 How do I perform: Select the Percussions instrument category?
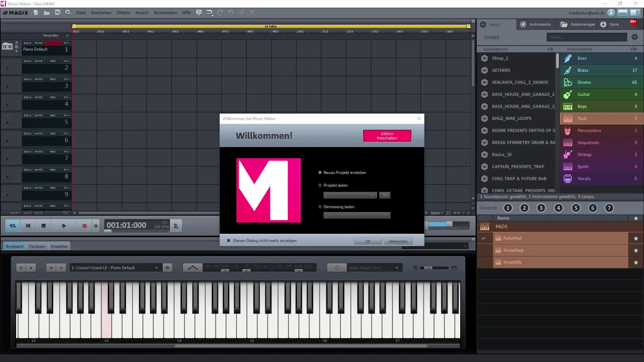tap(601, 131)
